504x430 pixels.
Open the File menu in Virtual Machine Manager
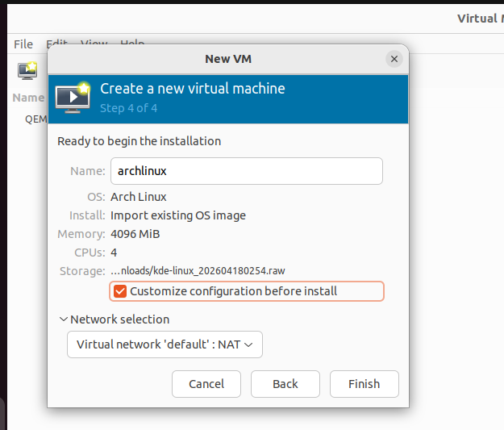point(23,44)
